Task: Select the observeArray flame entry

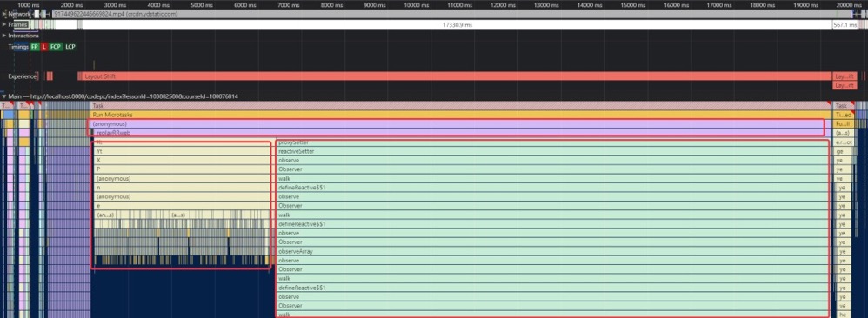Action: pyautogui.click(x=552, y=251)
